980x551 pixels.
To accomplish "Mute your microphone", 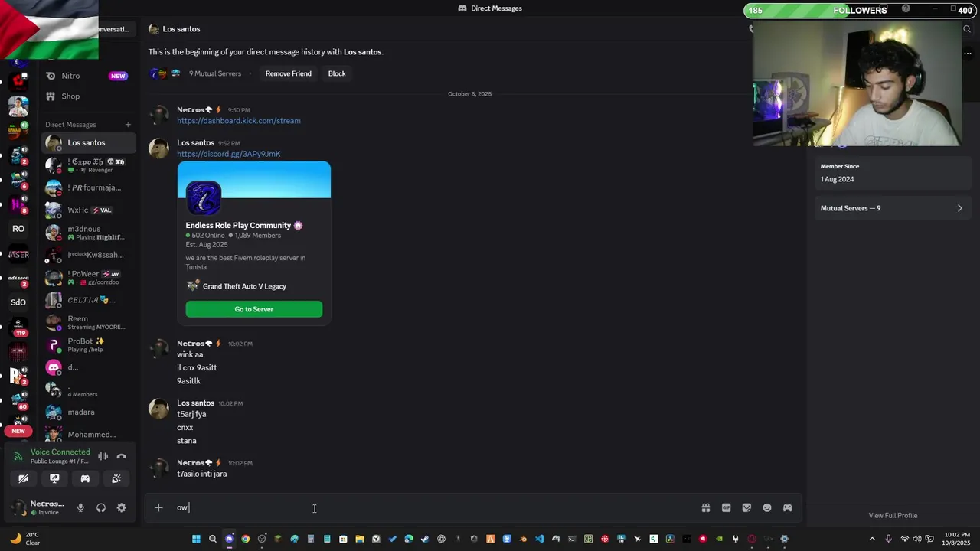I will coord(80,507).
